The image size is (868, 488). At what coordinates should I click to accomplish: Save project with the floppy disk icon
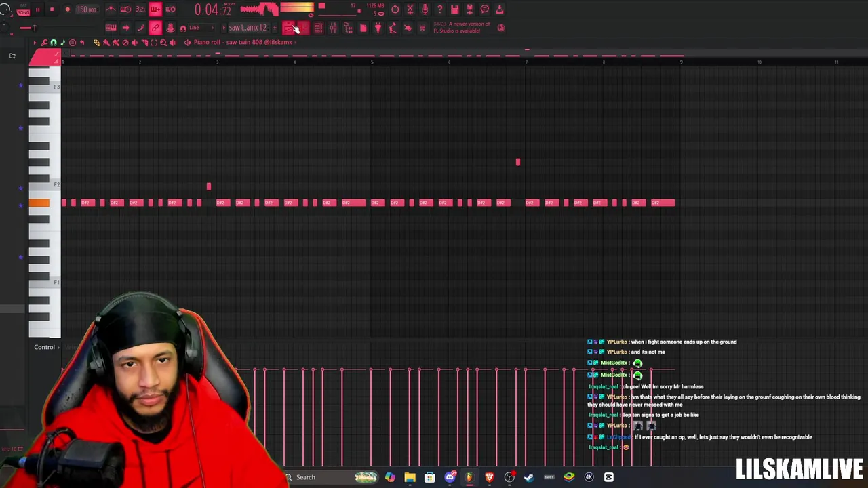(x=454, y=9)
